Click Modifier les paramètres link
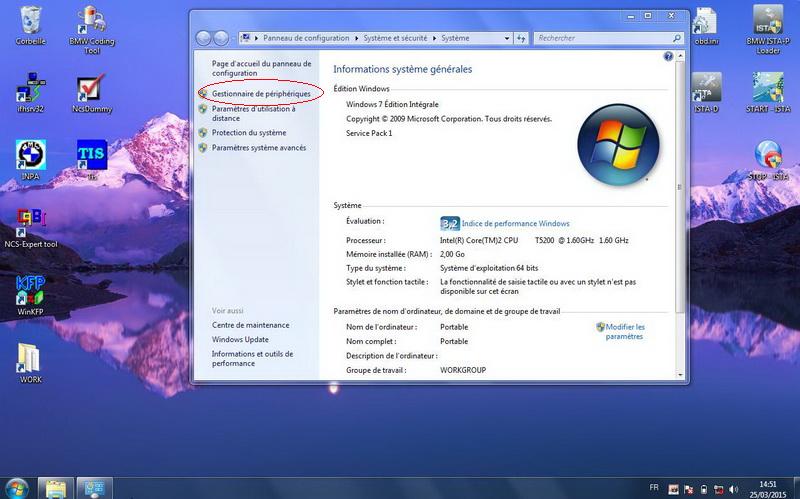 tap(625, 332)
